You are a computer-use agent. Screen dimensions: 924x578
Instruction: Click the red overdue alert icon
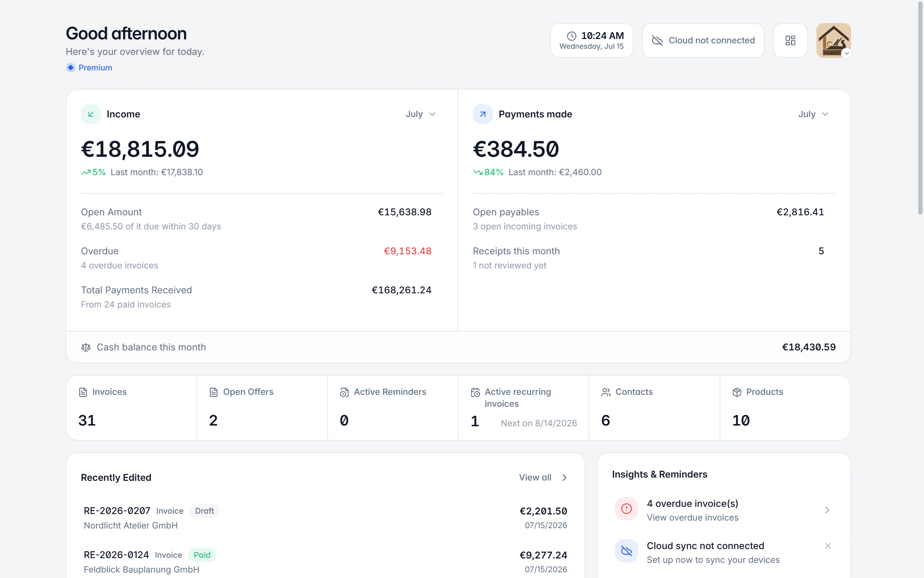(x=627, y=508)
